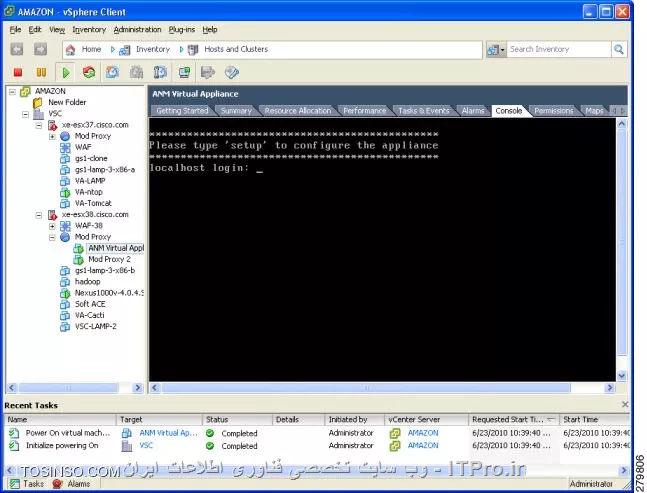Click the navigation Back arrow button
Viewport: 647px width, 493px height.
[17, 50]
